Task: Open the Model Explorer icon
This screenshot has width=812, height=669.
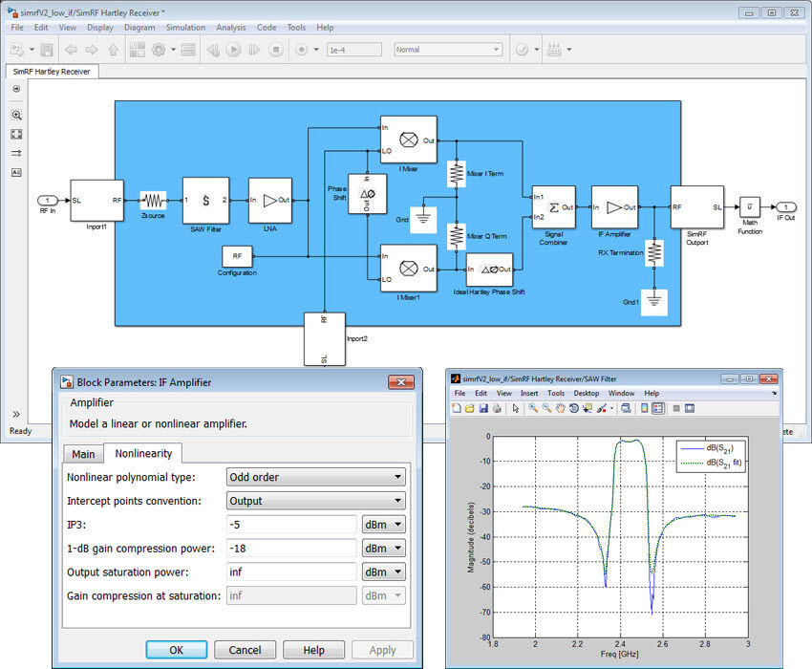Action: click(188, 50)
